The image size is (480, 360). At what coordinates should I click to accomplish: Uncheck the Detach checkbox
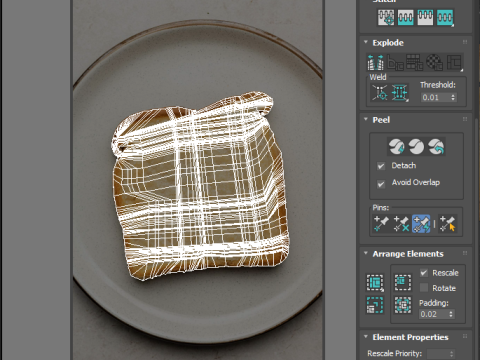coord(381,166)
